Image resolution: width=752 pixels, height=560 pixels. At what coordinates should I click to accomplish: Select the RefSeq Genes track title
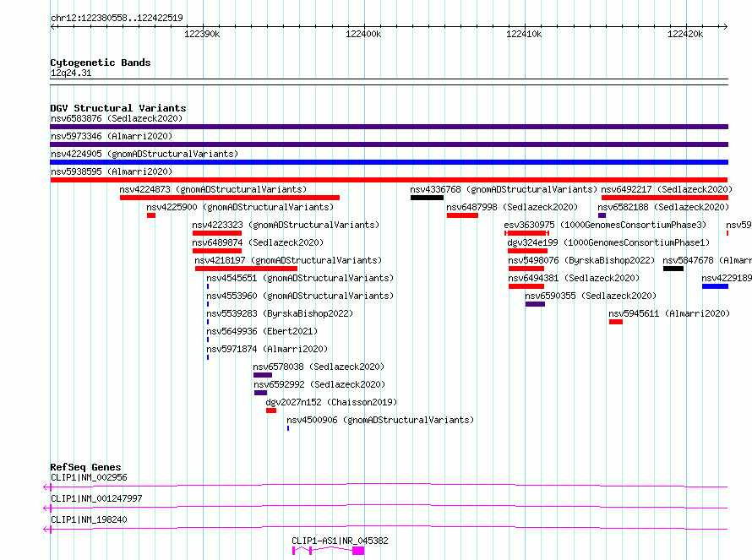[x=86, y=467]
